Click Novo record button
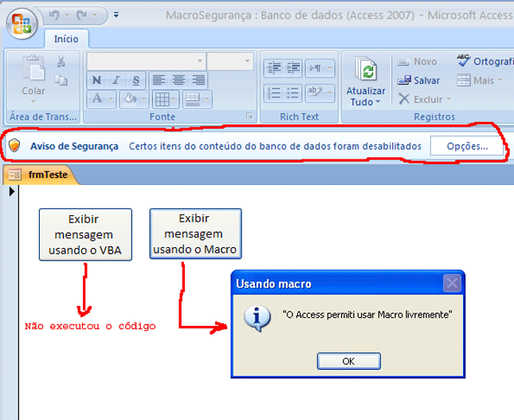 click(x=417, y=61)
